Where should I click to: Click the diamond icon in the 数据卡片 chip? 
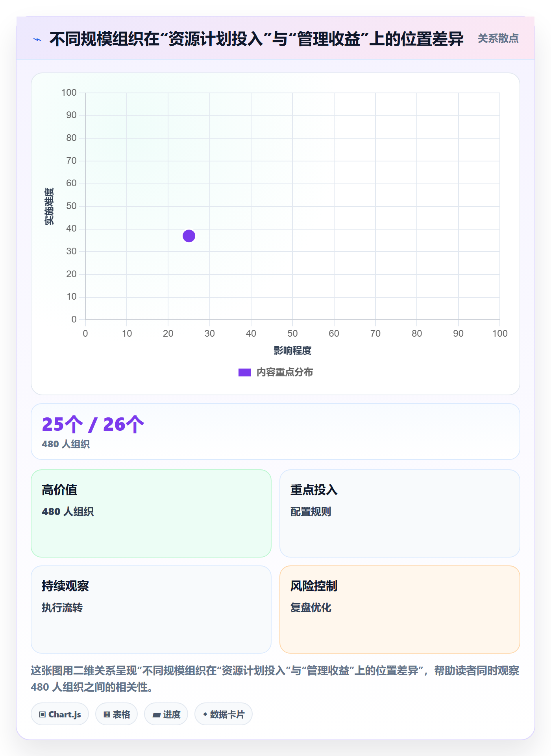coord(205,714)
